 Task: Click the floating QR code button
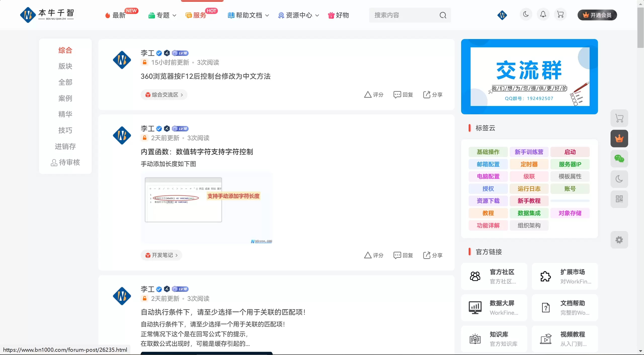(x=619, y=199)
